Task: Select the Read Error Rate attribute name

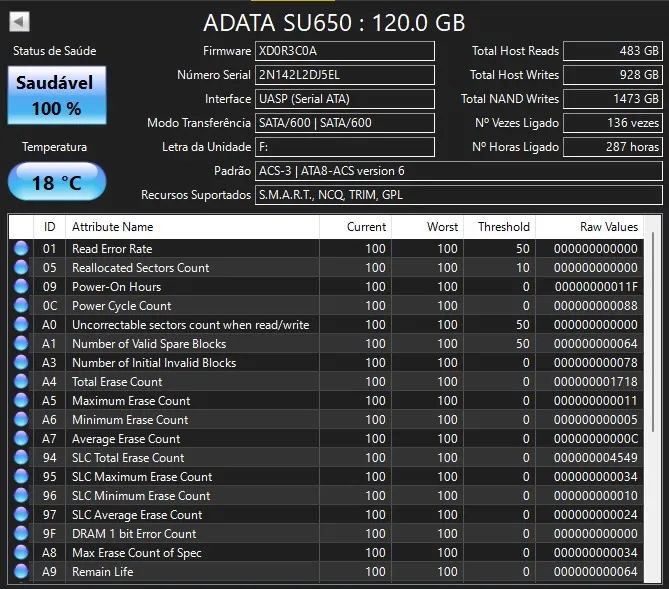Action: [112, 249]
